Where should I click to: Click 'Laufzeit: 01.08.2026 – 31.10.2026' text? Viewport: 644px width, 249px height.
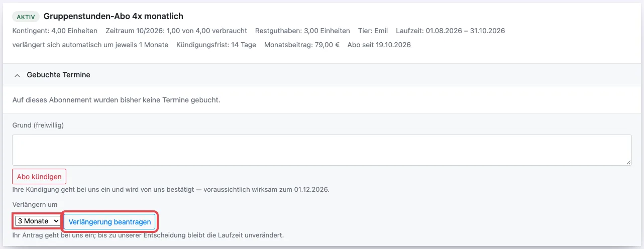click(450, 31)
